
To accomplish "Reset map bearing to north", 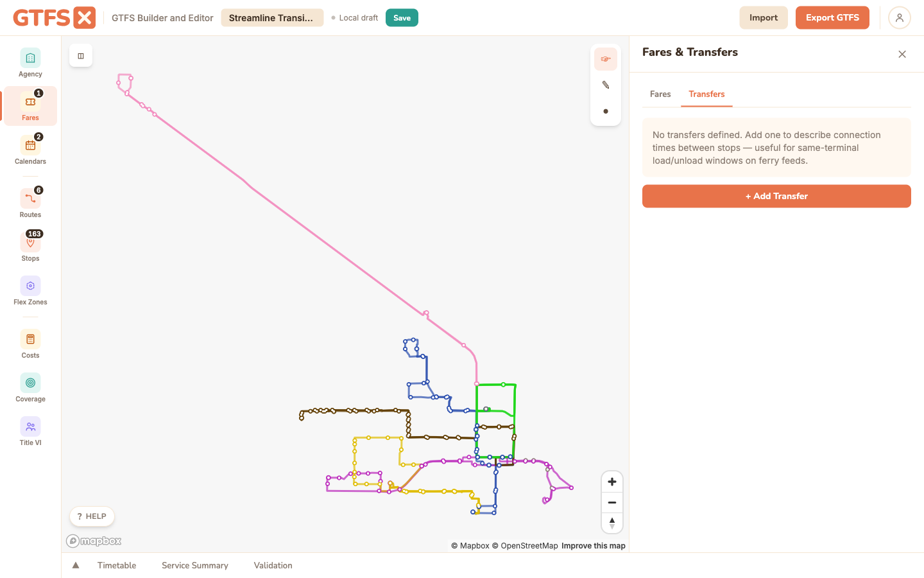I will 612,523.
